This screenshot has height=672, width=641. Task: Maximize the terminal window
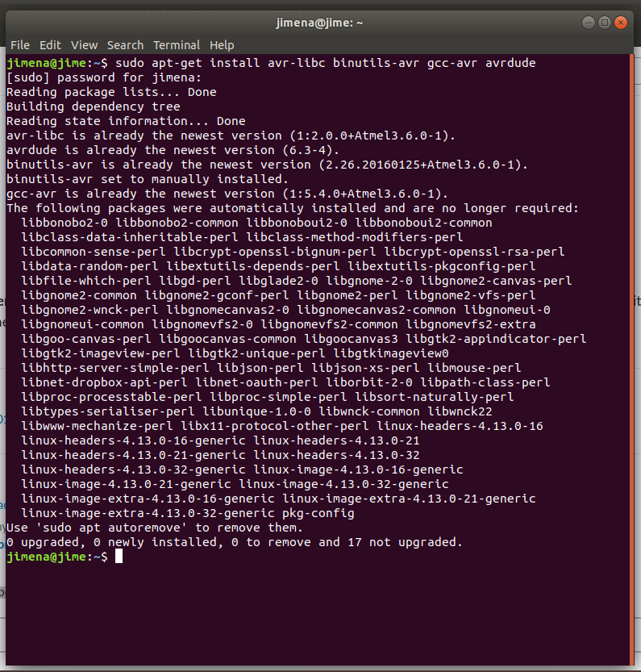pos(604,23)
